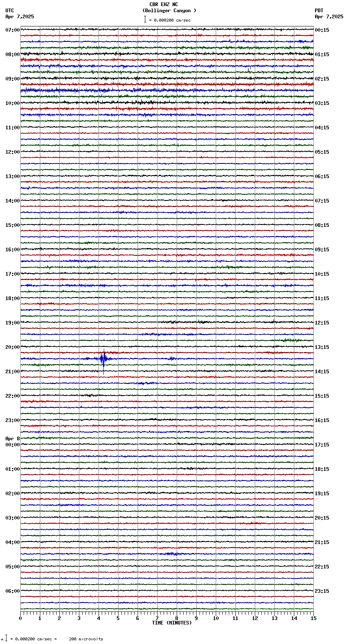
Task: Click the '21:15' PDT time label
Action: (322, 542)
